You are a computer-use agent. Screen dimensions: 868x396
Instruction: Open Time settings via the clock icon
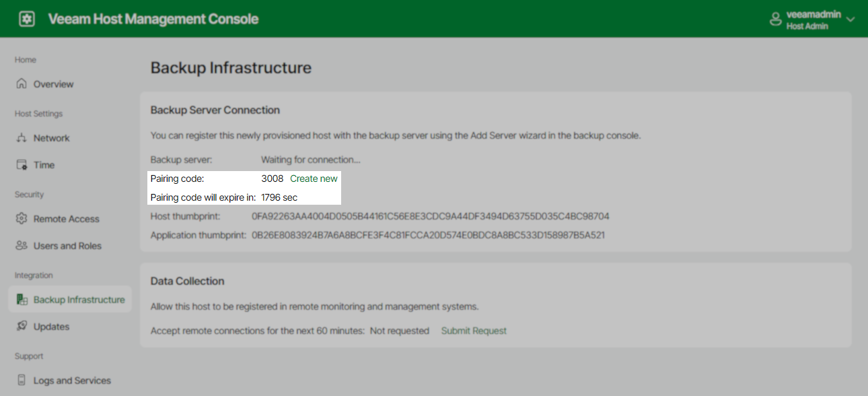(x=21, y=164)
